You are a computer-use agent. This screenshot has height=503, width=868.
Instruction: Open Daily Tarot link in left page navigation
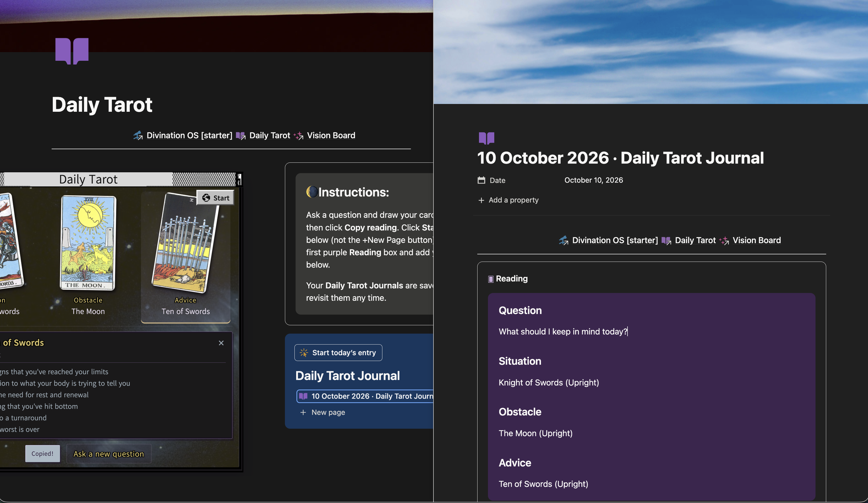[263, 135]
